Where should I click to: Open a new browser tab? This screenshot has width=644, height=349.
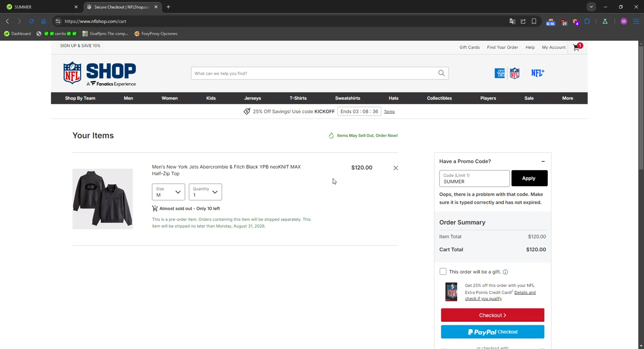tap(168, 7)
